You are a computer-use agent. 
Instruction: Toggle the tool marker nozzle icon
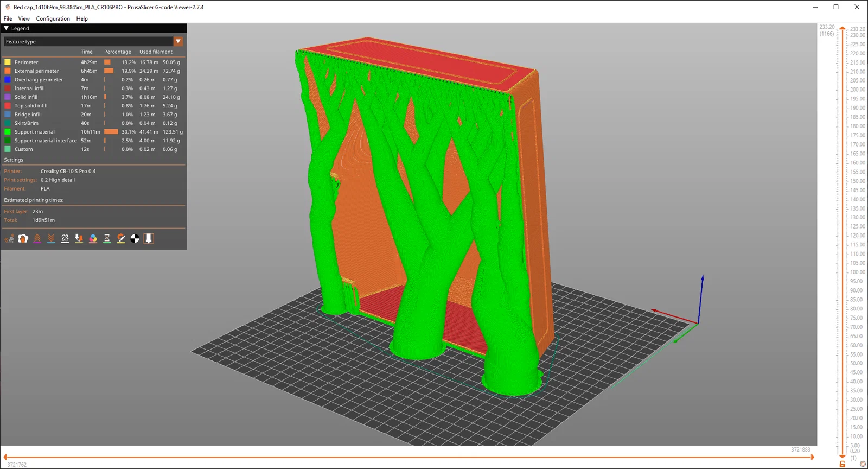[x=149, y=238]
